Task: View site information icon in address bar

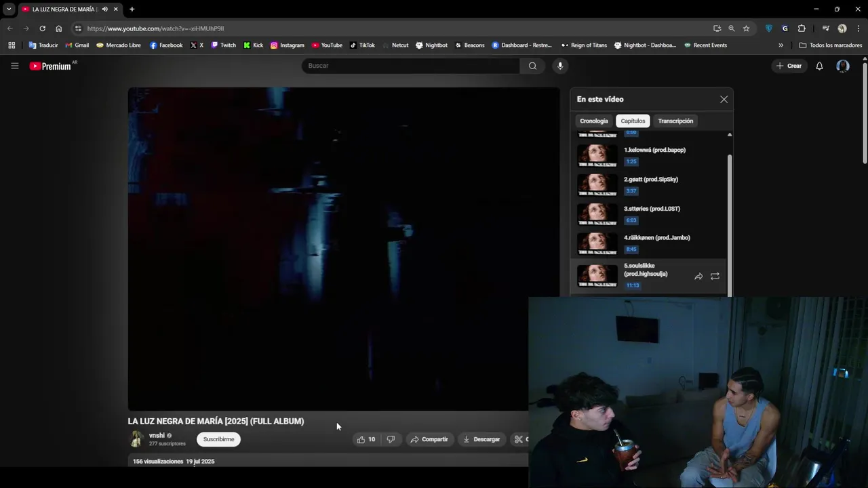Action: coord(78,28)
